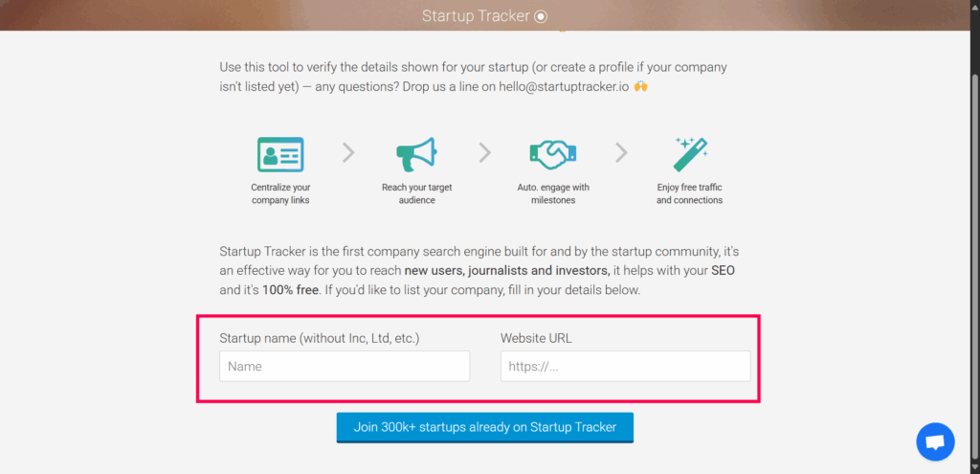The width and height of the screenshot is (980, 474).
Task: Click 'Auto. engage with milestones' caption
Action: 553,193
